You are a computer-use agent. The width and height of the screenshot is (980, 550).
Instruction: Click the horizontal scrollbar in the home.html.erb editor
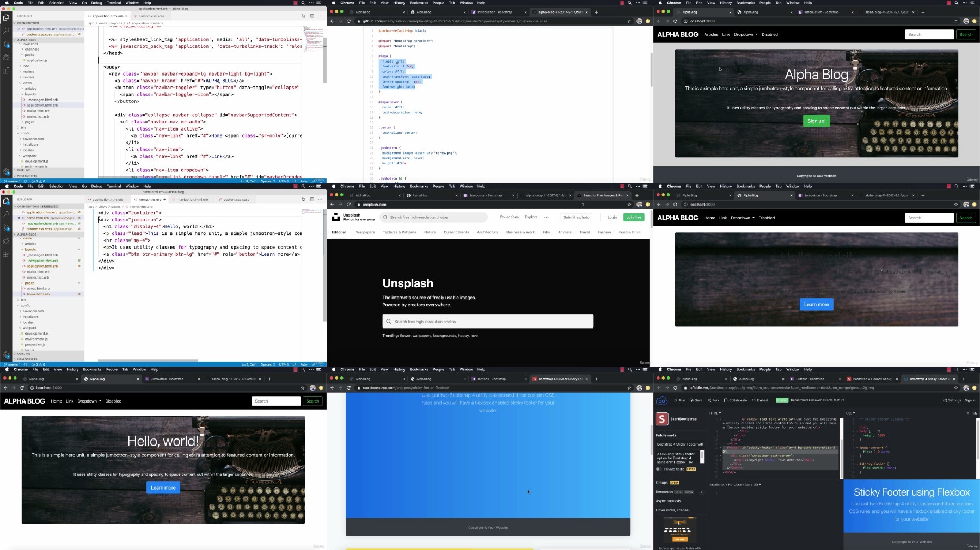coord(148,360)
